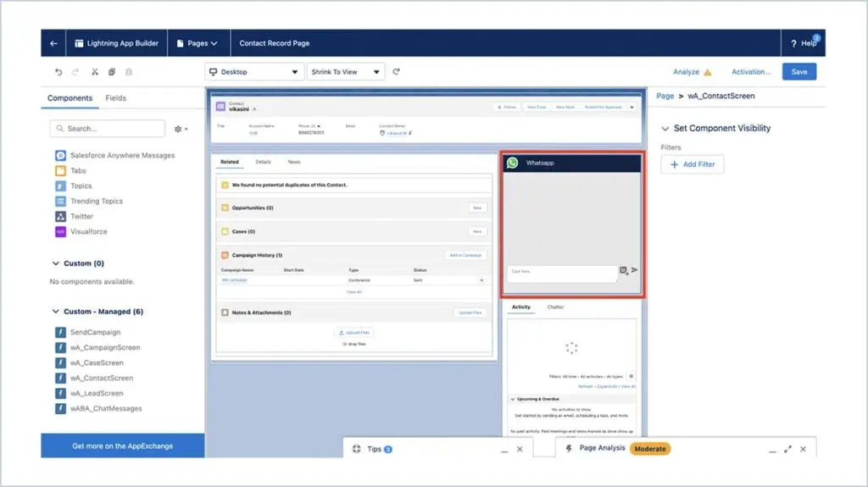Click New button beside Opportunities (0)
Screen dimensions: 868x487
[477, 208]
